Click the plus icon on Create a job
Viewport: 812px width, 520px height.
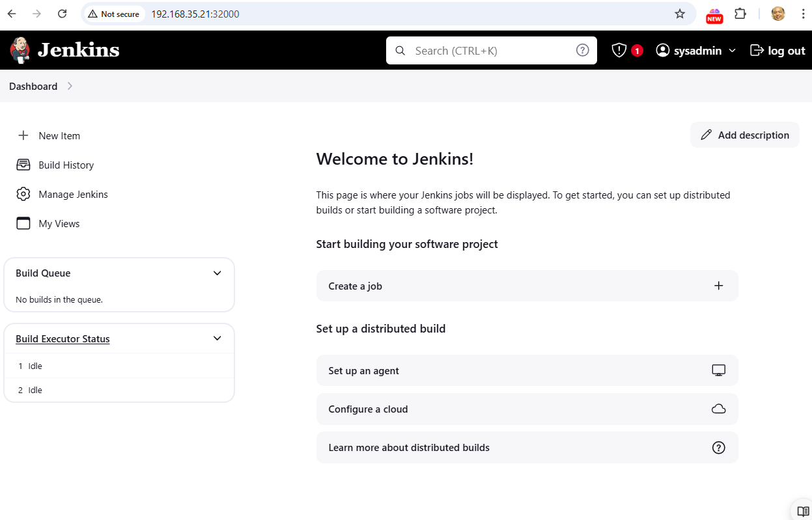[719, 286]
